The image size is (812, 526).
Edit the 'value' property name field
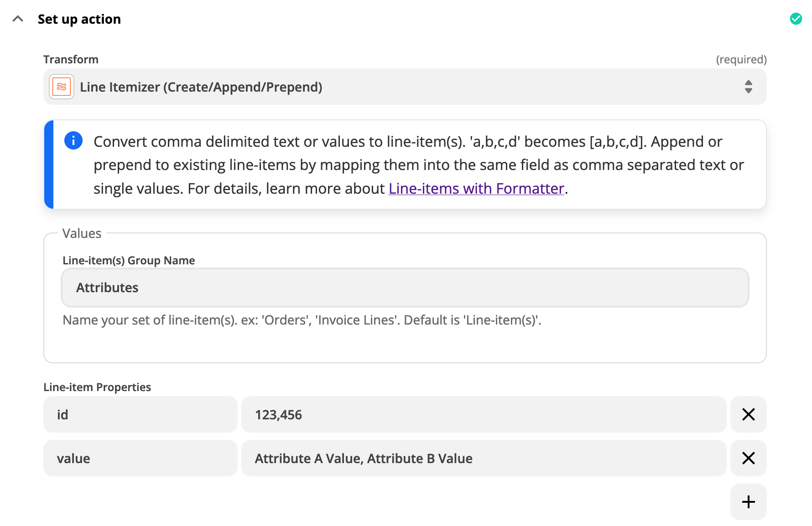(140, 458)
